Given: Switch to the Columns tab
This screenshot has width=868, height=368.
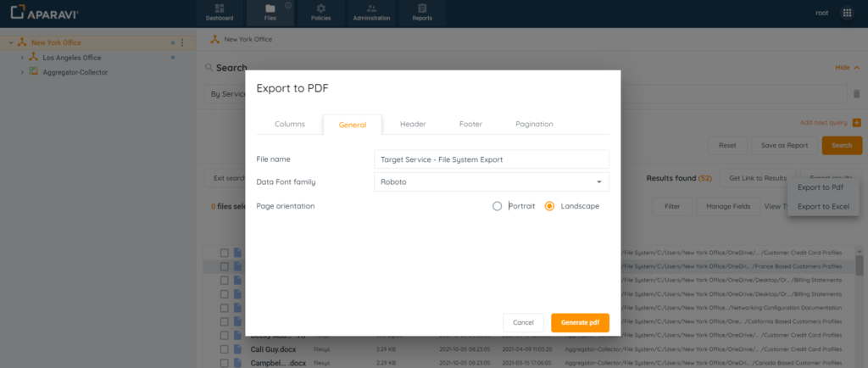Looking at the screenshot, I should point(290,124).
